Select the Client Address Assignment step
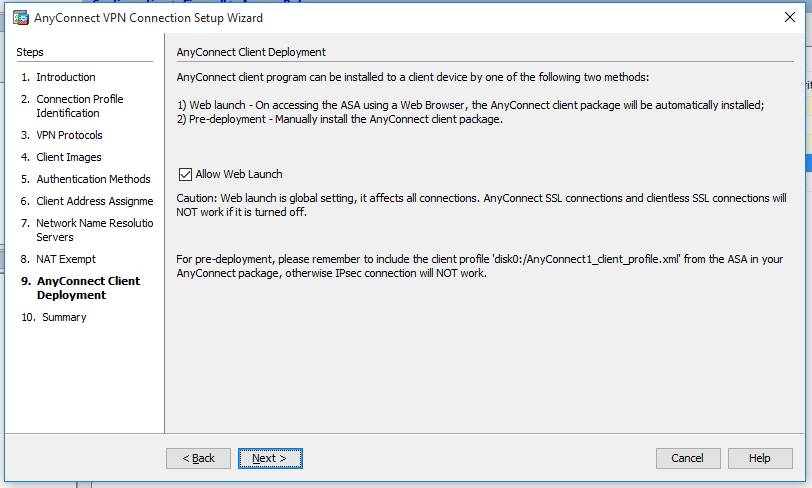Screen dimensions: 812x488 coord(94,201)
